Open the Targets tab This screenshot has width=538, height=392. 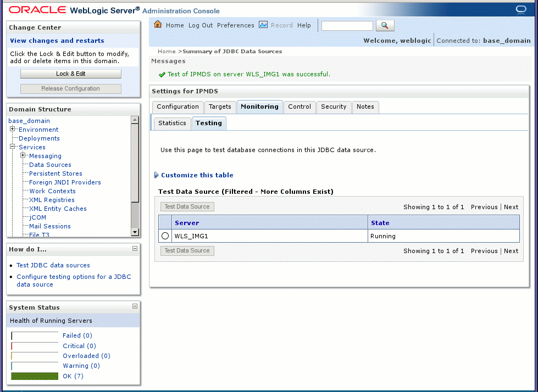point(220,107)
